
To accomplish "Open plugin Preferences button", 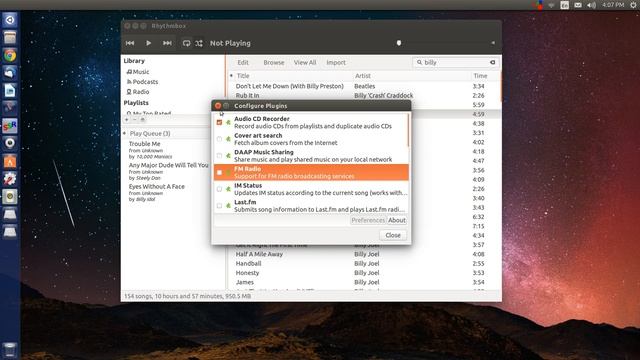I will (368, 220).
